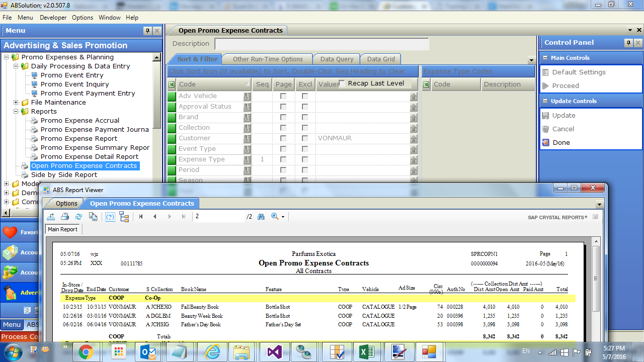The width and height of the screenshot is (644, 362).
Task: Click grid icon left of Code header
Action: [172, 84]
